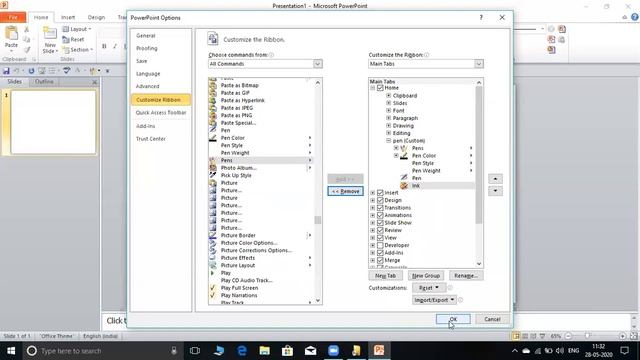Open the Reset customizations dropdown
Viewport: 640px width, 360px height.
pyautogui.click(x=428, y=288)
